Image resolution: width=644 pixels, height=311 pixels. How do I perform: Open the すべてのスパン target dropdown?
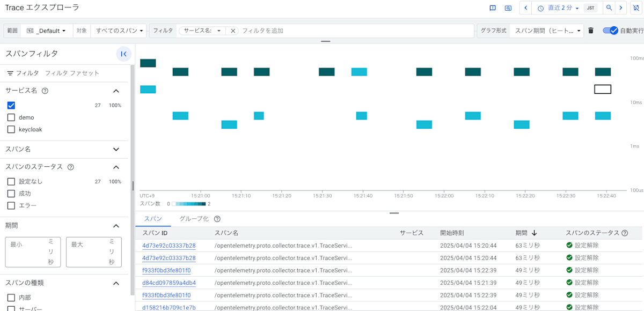tap(120, 31)
